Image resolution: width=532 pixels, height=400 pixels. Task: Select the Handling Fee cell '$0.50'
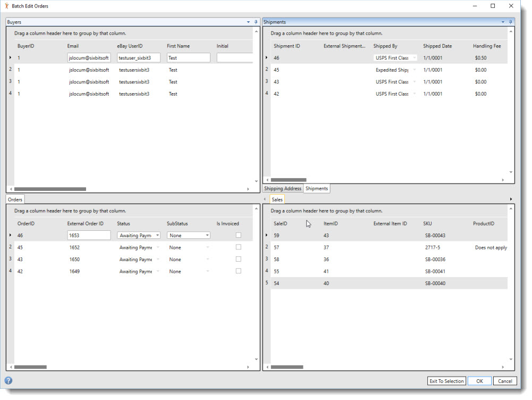pos(481,58)
